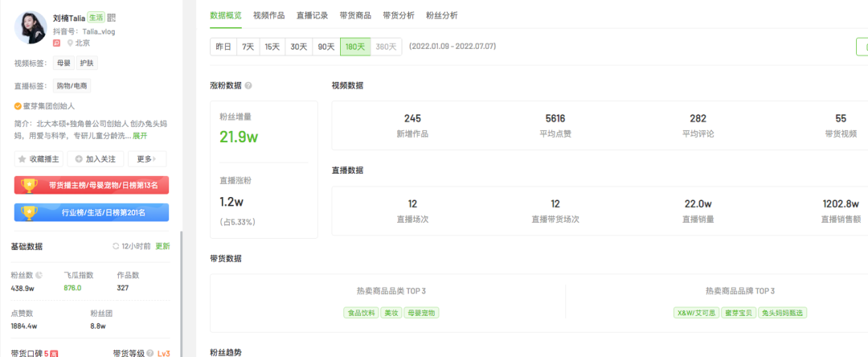Select the 30天 time range
Image resolution: width=868 pixels, height=357 pixels.
click(299, 47)
